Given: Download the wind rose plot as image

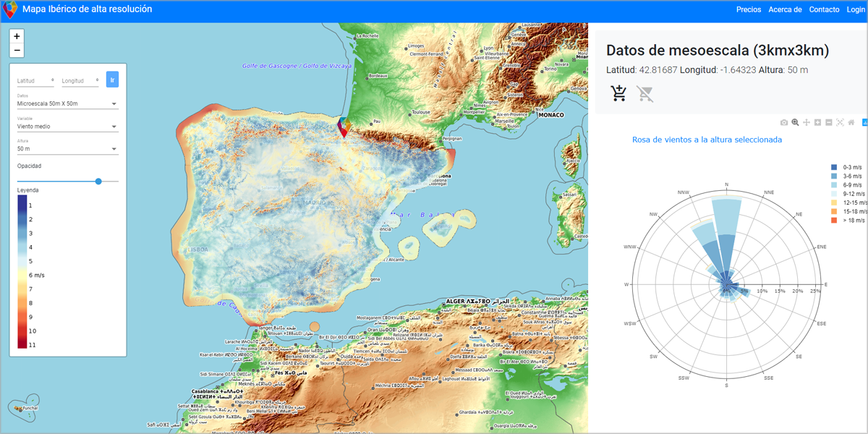Looking at the screenshot, I should pos(784,123).
